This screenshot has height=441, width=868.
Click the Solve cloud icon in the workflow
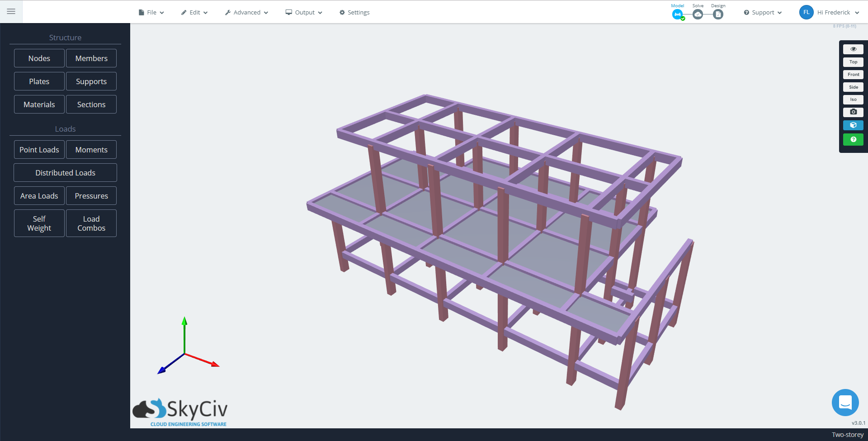tap(698, 14)
